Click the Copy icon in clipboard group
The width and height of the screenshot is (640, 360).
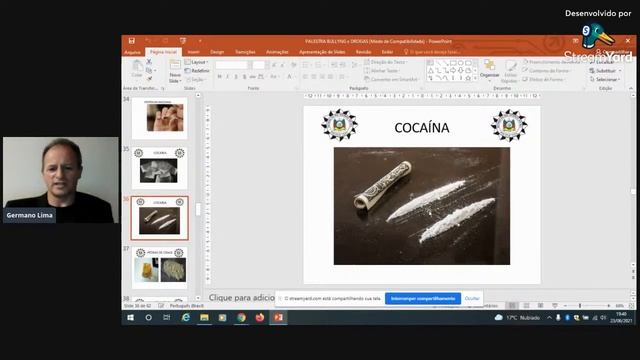(149, 70)
